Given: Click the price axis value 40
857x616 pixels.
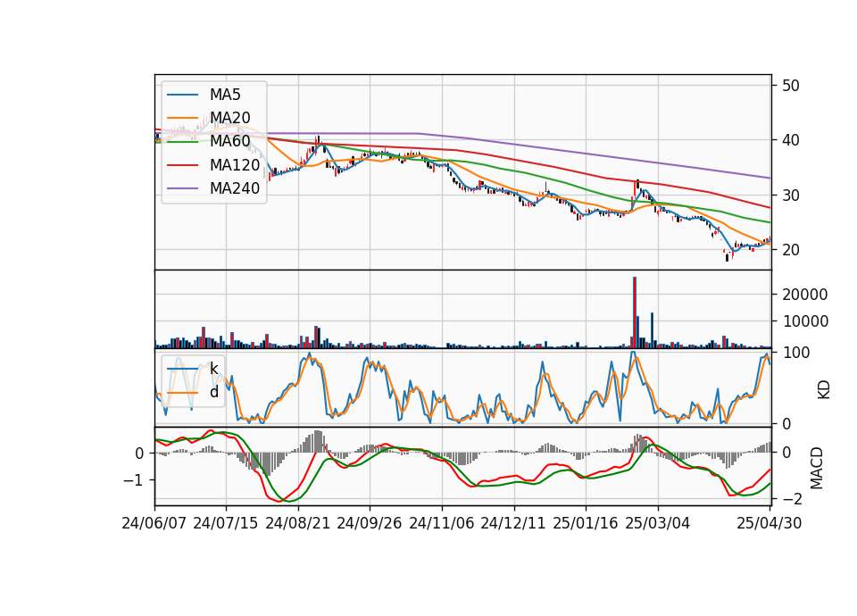Looking at the screenshot, I should 791,140.
